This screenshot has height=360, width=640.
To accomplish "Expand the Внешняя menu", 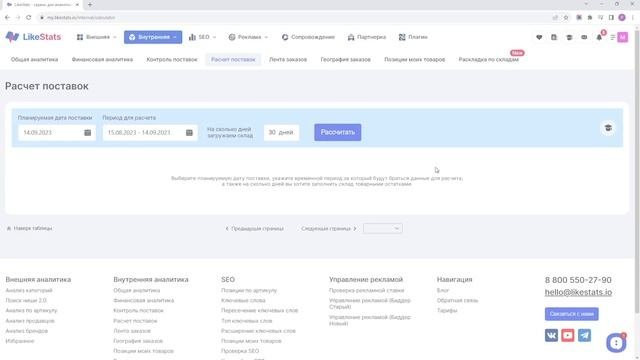I will coord(96,37).
